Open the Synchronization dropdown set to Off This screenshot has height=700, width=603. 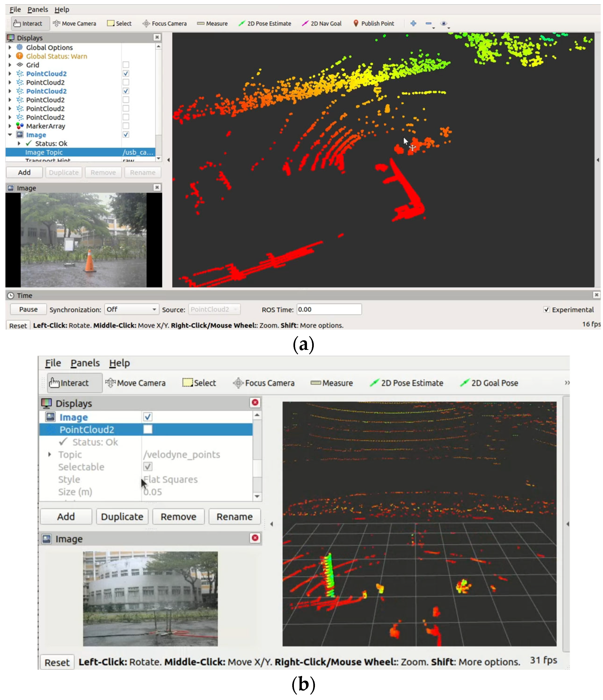131,309
